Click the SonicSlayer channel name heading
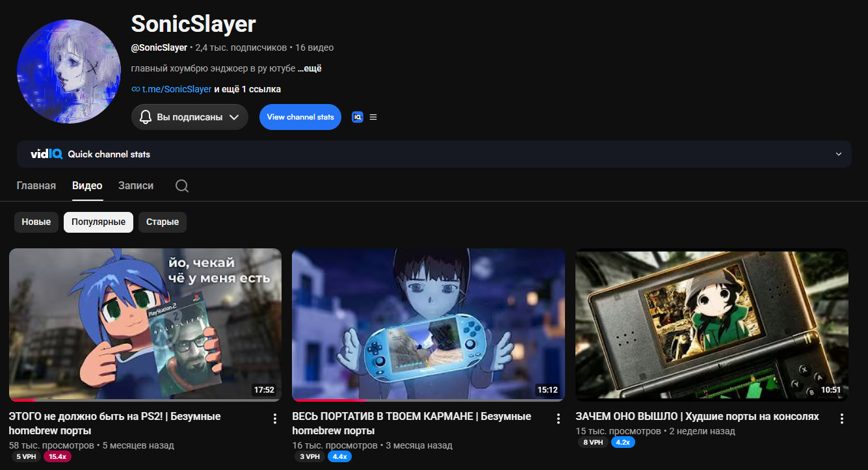 click(x=194, y=24)
